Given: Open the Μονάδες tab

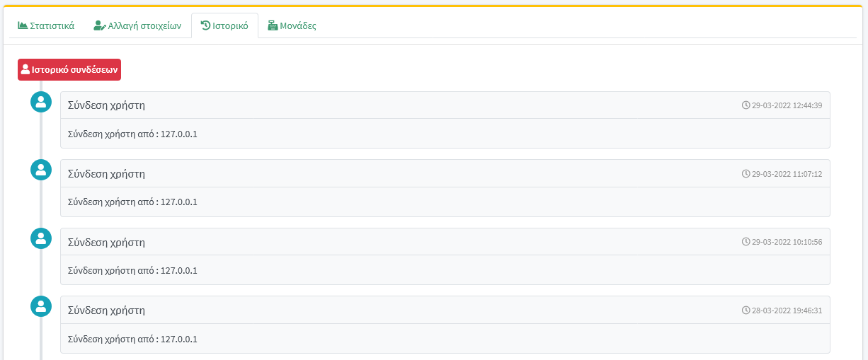Looking at the screenshot, I should pyautogui.click(x=292, y=25).
